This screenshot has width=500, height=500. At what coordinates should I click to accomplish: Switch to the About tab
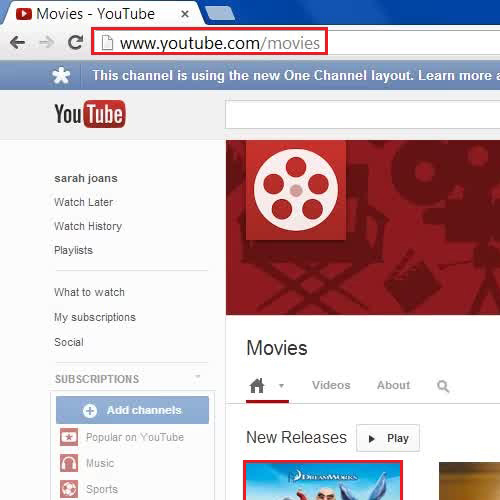coord(393,385)
